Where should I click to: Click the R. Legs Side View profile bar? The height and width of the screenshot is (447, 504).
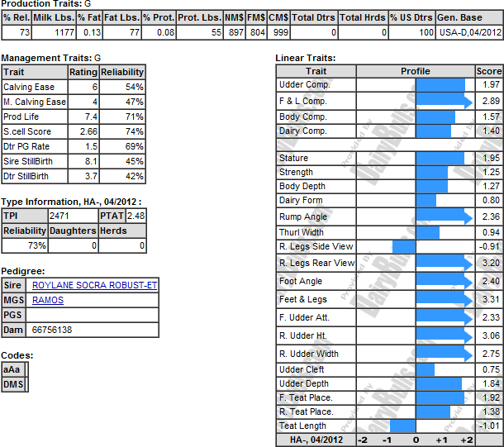point(404,246)
